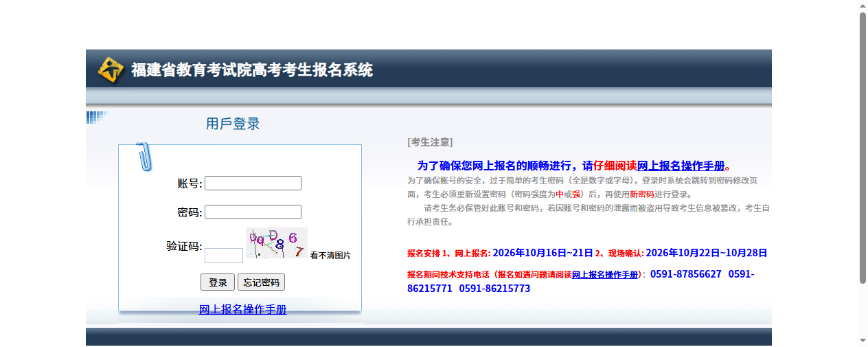This screenshot has width=868, height=347.
Task: Click the 登录 login button
Action: (218, 282)
